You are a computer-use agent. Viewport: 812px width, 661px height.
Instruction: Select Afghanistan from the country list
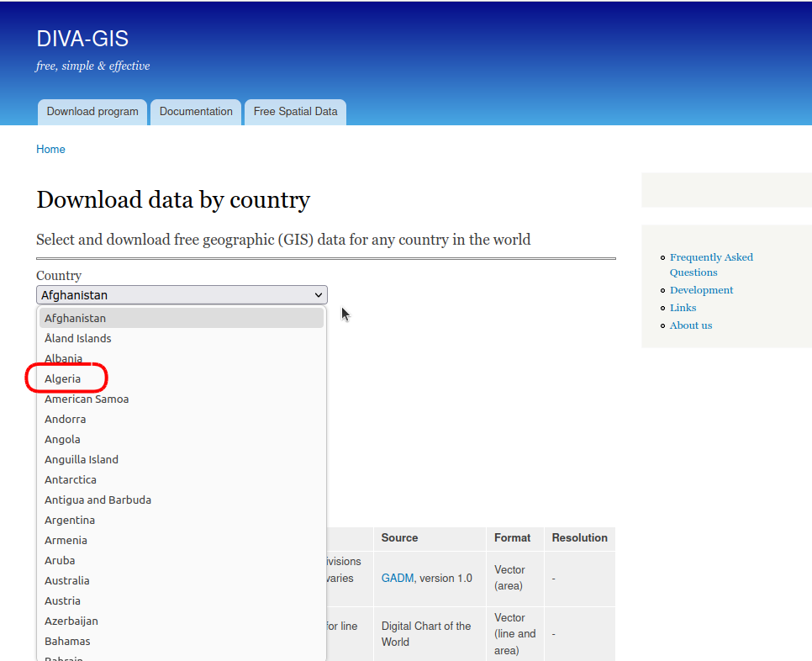(182, 318)
